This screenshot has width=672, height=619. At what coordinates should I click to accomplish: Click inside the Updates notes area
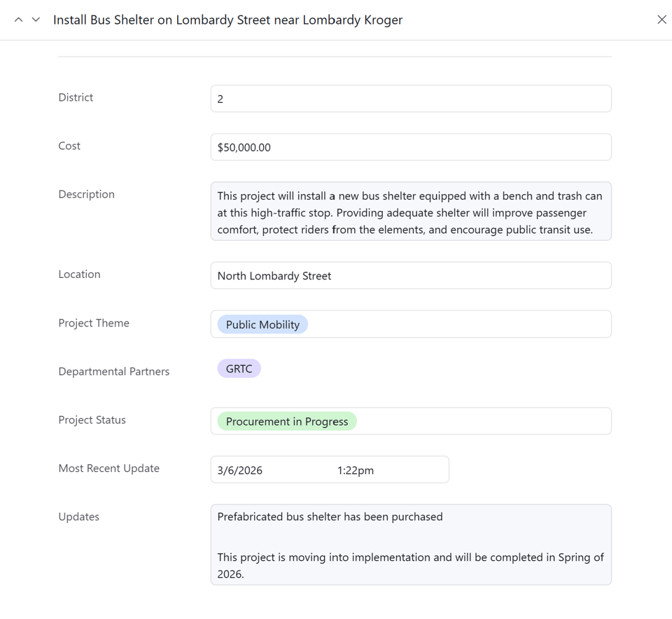411,544
